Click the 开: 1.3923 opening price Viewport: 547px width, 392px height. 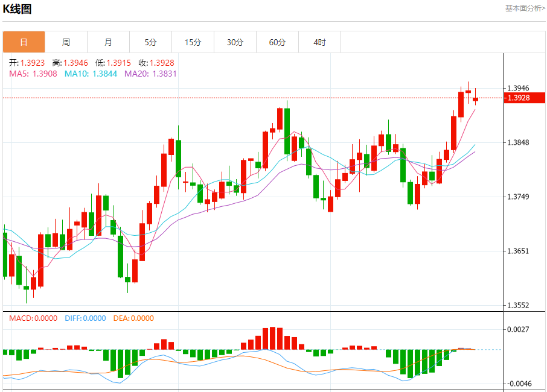[x=27, y=63]
